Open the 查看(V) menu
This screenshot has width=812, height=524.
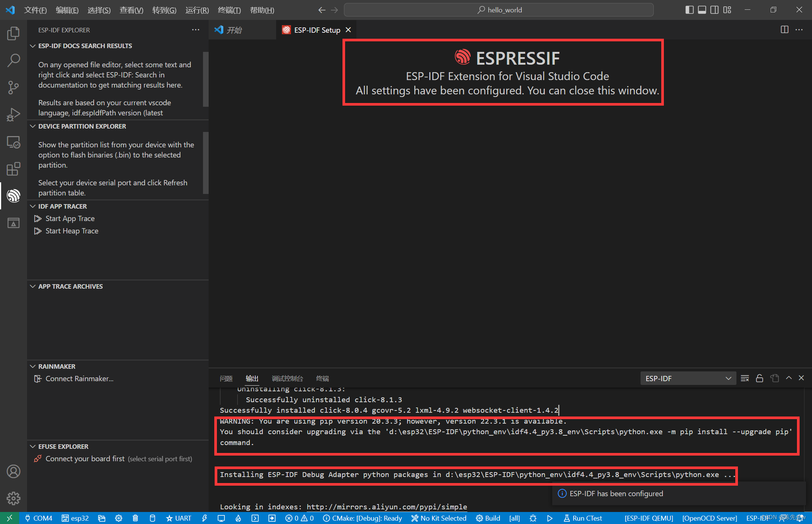click(x=131, y=10)
